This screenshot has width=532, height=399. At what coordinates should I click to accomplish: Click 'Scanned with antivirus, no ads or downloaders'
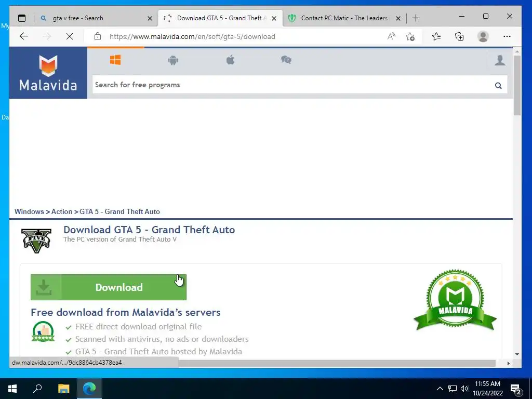[162, 339]
